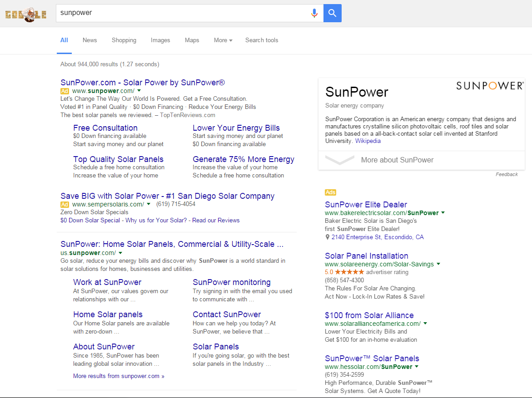Switch to the Images tab
The height and width of the screenshot is (398, 532).
tap(160, 40)
